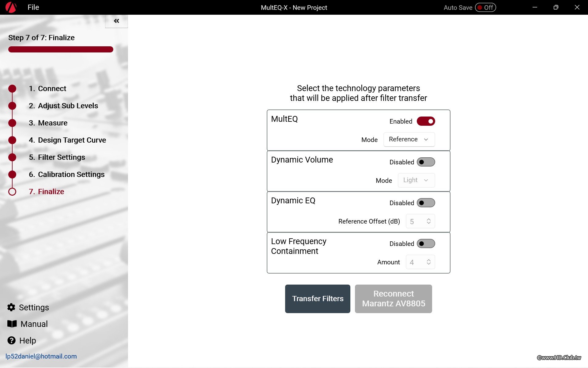Click the Finalize step hollow circle
This screenshot has width=588, height=368.
(x=12, y=192)
